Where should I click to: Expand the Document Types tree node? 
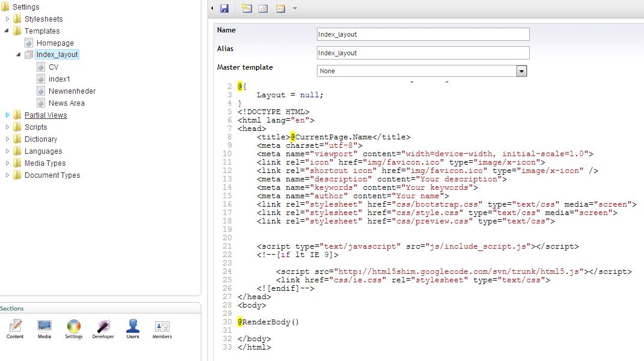coord(7,175)
